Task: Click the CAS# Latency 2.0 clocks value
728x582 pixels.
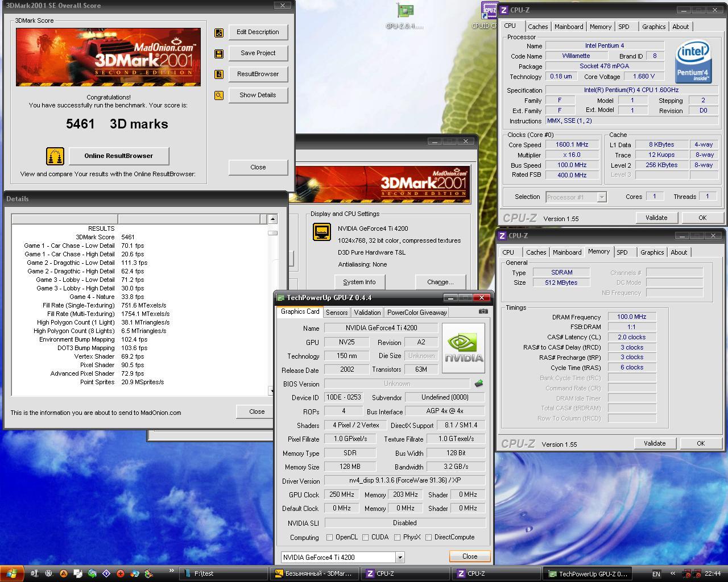Action: (x=632, y=337)
